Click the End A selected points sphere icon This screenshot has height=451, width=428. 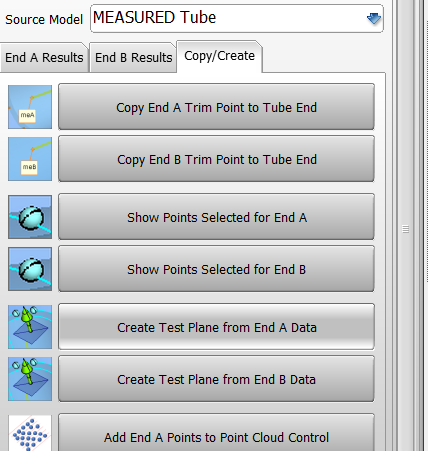pyautogui.click(x=30, y=217)
